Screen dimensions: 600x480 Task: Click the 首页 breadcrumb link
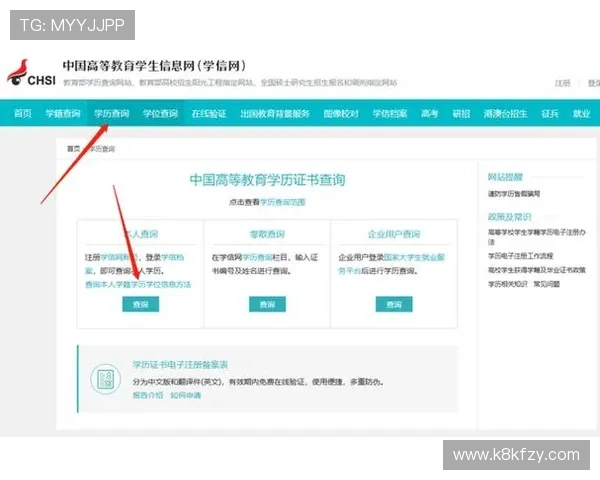pos(73,149)
